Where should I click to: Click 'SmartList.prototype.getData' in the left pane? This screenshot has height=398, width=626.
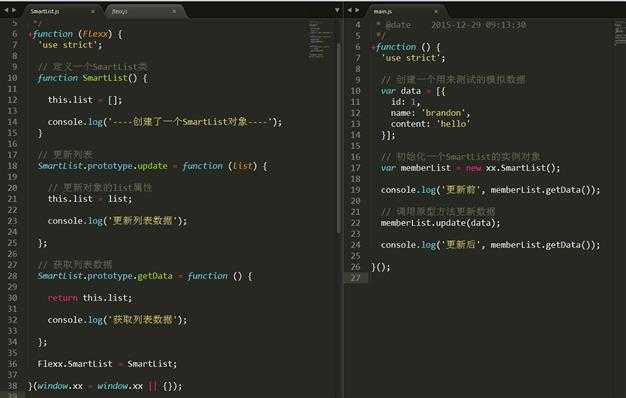105,276
